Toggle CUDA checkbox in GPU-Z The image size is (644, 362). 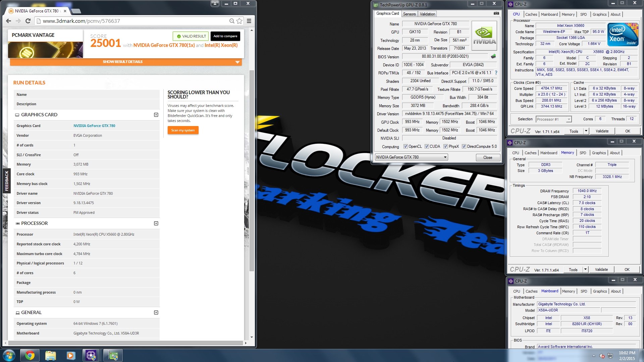tap(427, 146)
